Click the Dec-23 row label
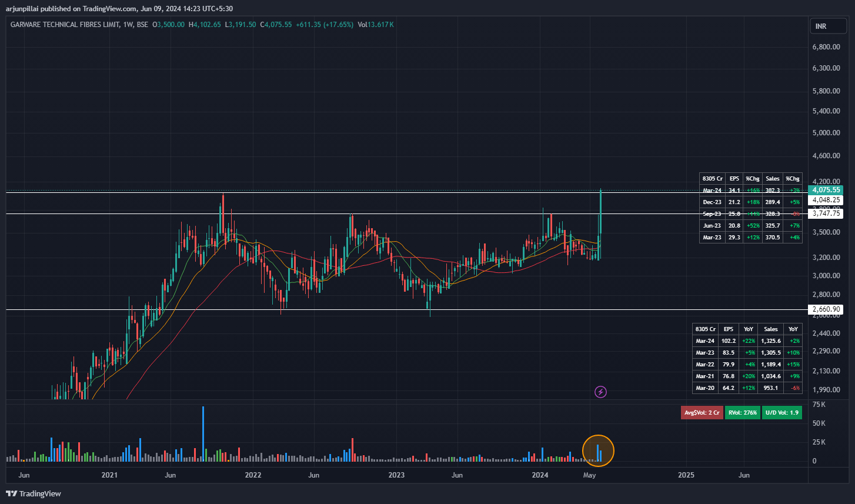This screenshot has height=504, width=855. (712, 202)
